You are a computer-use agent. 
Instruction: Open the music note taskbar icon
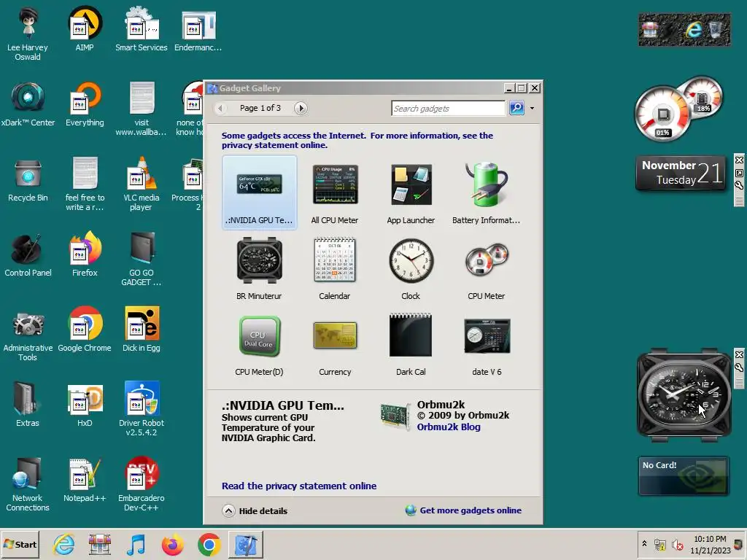[x=136, y=544]
